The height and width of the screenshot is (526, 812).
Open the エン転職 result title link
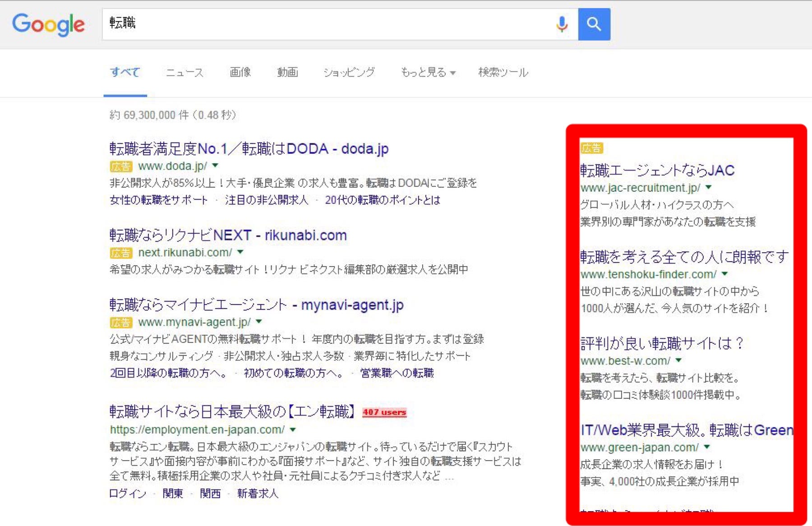(x=232, y=411)
